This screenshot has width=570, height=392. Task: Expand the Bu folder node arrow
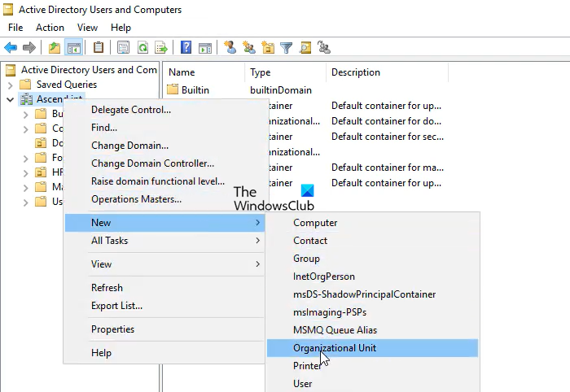pos(25,115)
